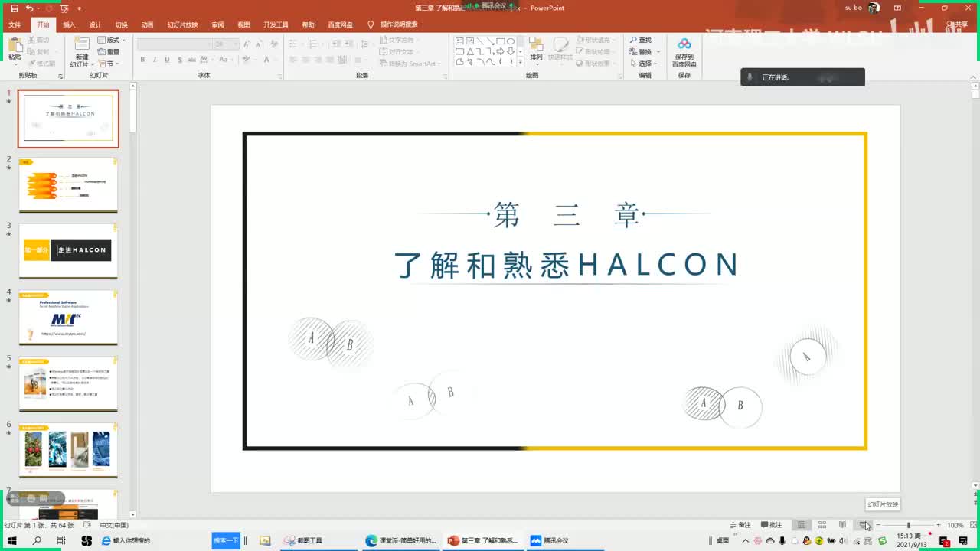Screen dimensions: 980x551
Task: Start slideshow from beginning via quick access icon
Action: (64, 8)
